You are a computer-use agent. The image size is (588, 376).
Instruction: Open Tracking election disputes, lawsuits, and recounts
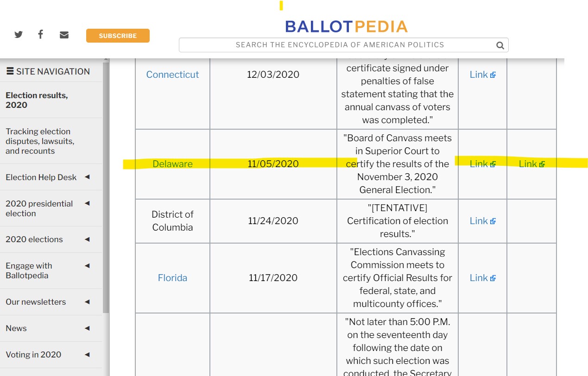40,141
